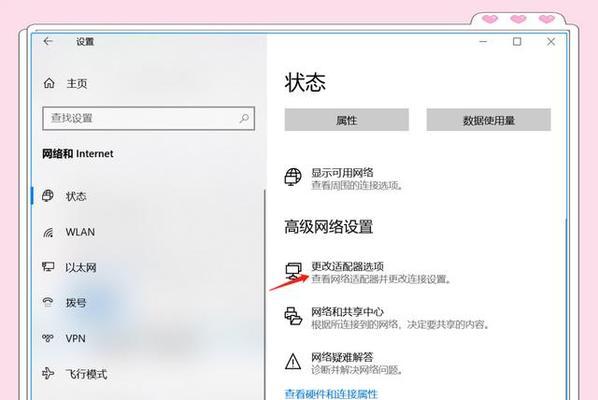Select the 拨号 dial-up phone icon
Screen dimensions: 598x400
(x=48, y=302)
